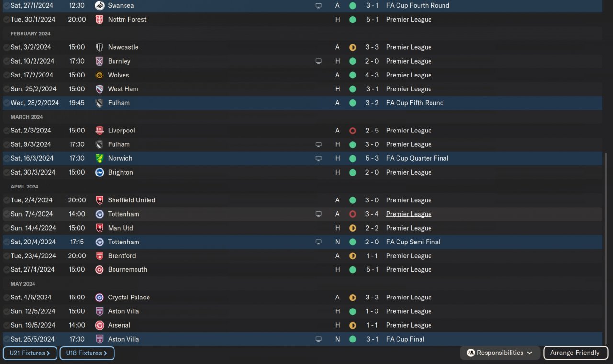Toggle the check circle on the Brentford row
This screenshot has width=613, height=364.
pyautogui.click(x=6, y=256)
